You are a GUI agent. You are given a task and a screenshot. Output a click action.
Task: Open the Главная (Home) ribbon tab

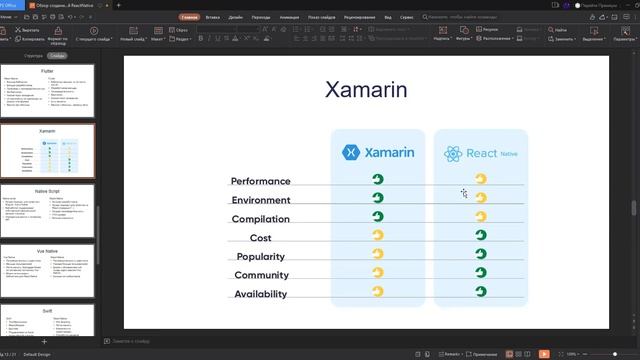[189, 17]
